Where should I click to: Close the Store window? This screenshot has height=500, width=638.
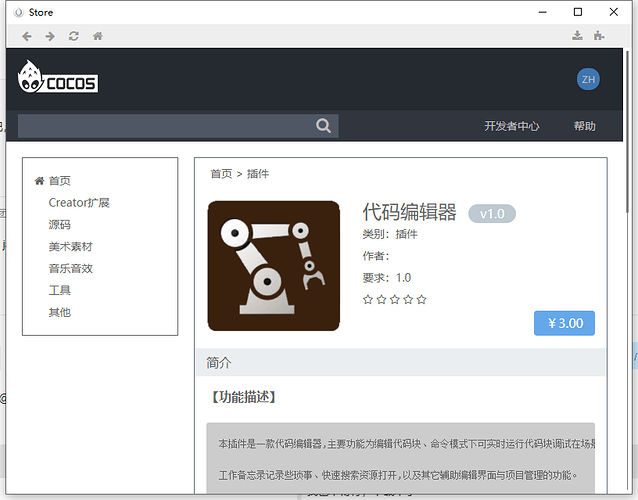click(x=614, y=12)
